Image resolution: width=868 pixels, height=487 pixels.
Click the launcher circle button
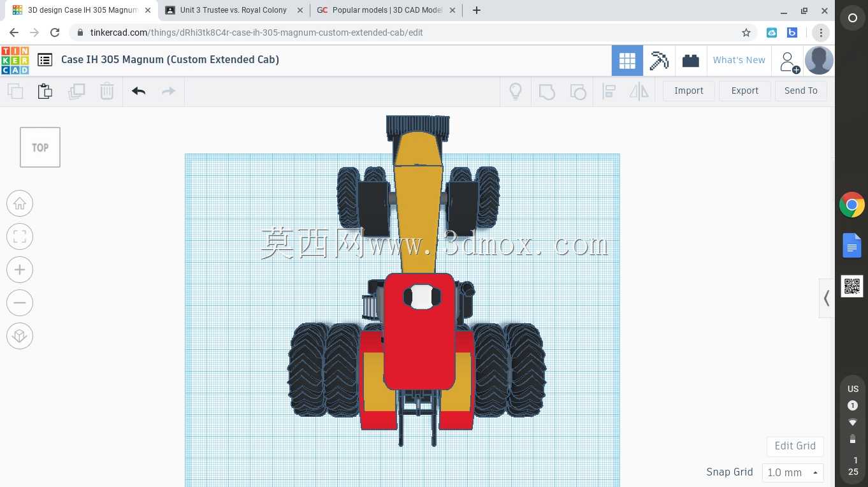click(852, 18)
